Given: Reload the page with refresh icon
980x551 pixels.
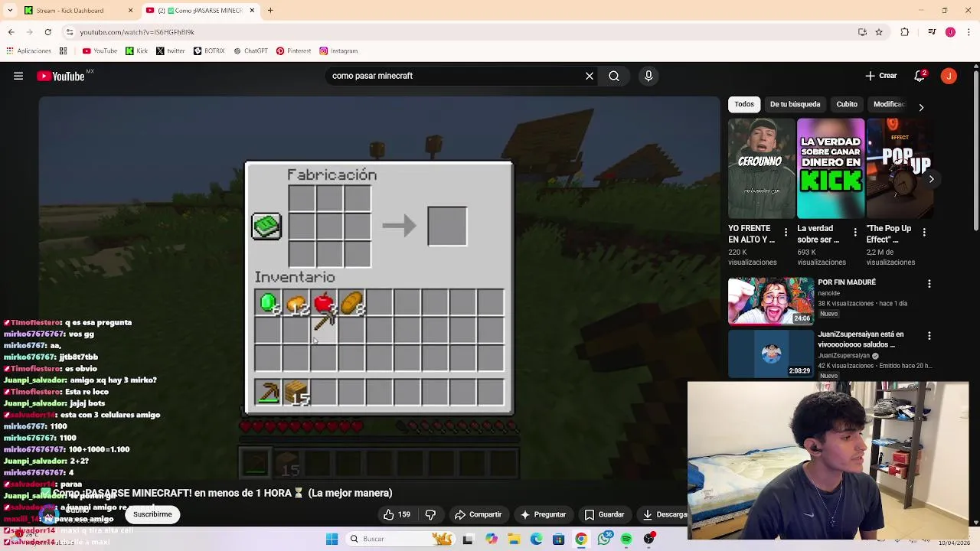Looking at the screenshot, I should [47, 32].
